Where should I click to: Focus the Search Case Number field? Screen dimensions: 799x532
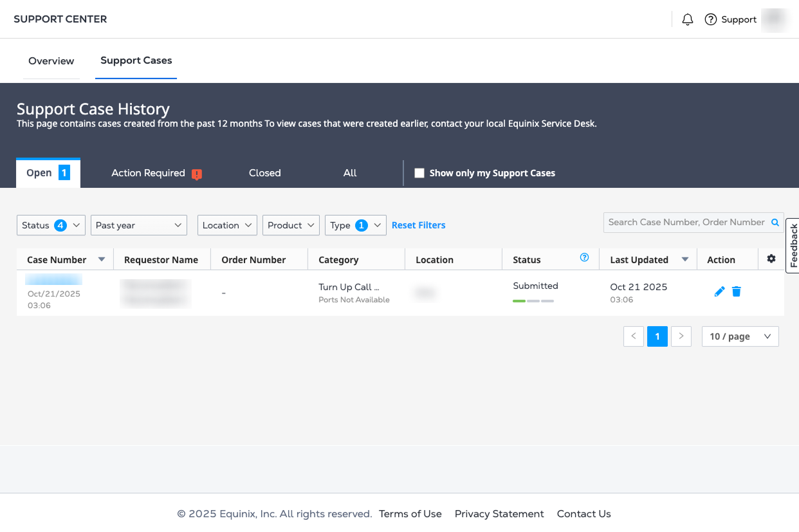[x=686, y=223]
